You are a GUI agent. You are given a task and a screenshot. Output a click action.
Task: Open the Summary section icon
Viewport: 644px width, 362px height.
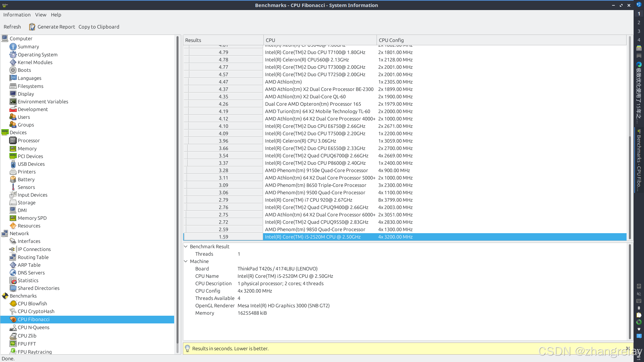click(13, 47)
